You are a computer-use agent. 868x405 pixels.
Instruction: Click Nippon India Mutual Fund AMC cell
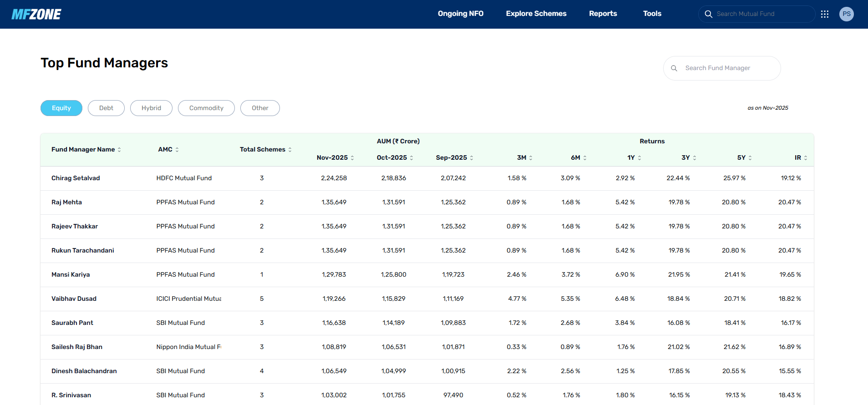click(189, 347)
